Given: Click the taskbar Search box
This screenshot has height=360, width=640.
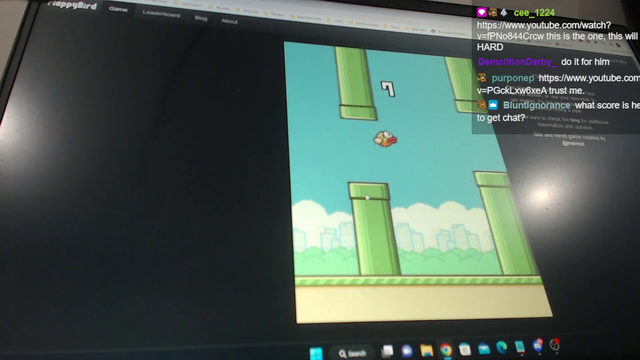Looking at the screenshot, I should (353, 353).
